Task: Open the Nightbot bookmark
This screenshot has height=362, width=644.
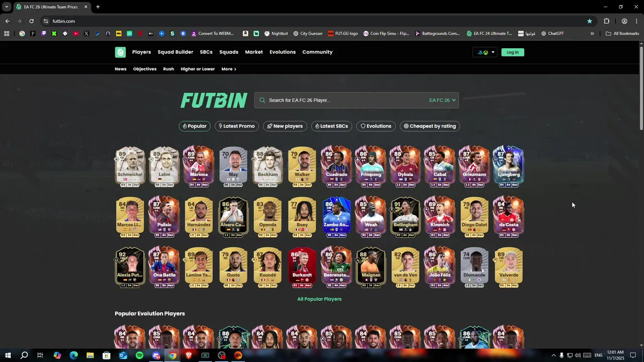Action: [x=276, y=34]
